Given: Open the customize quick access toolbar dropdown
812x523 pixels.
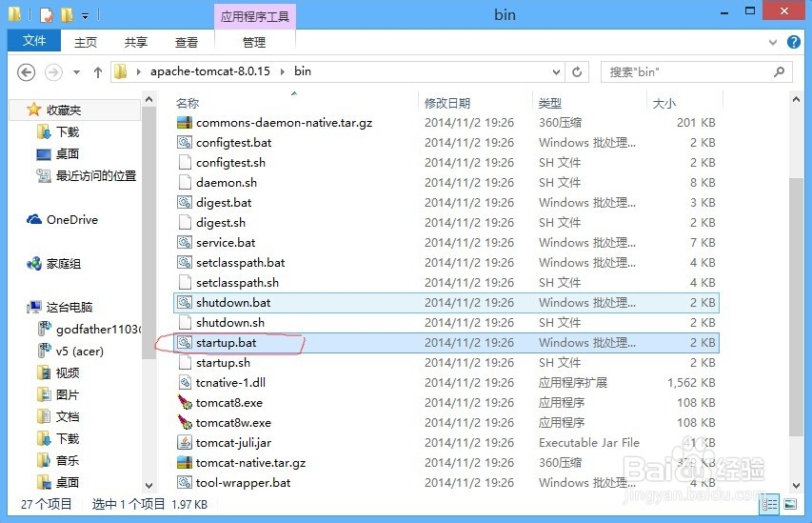Looking at the screenshot, I should point(86,16).
